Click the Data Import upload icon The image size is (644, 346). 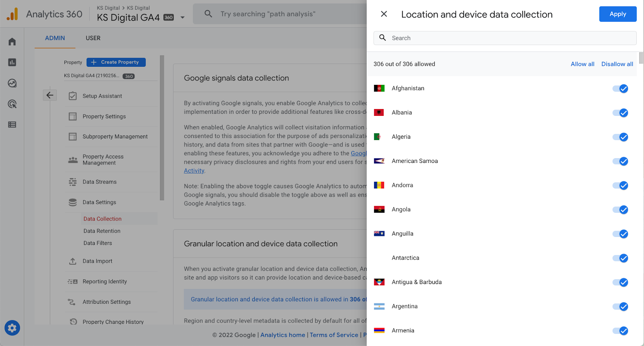pos(73,261)
